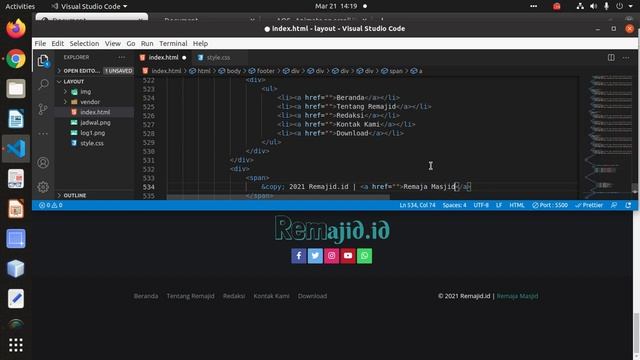Click the Redaksi footer link
Image resolution: width=640 pixels, height=360 pixels.
234,296
